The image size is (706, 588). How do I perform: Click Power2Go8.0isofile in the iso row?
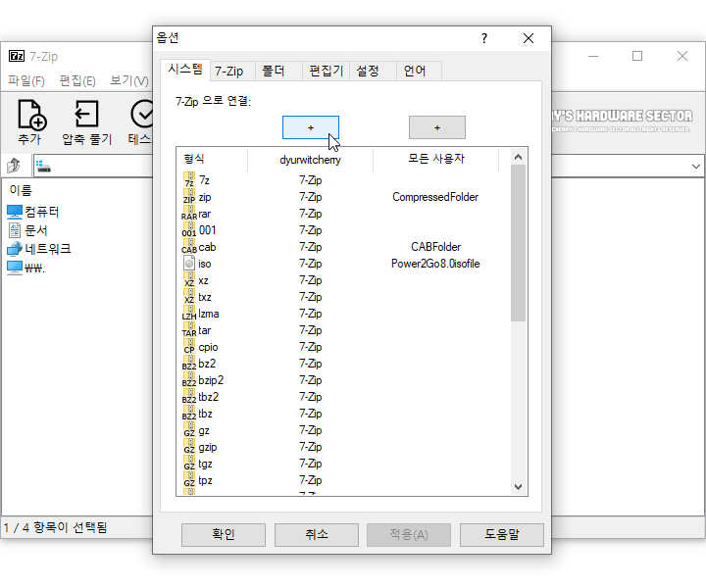point(435,264)
